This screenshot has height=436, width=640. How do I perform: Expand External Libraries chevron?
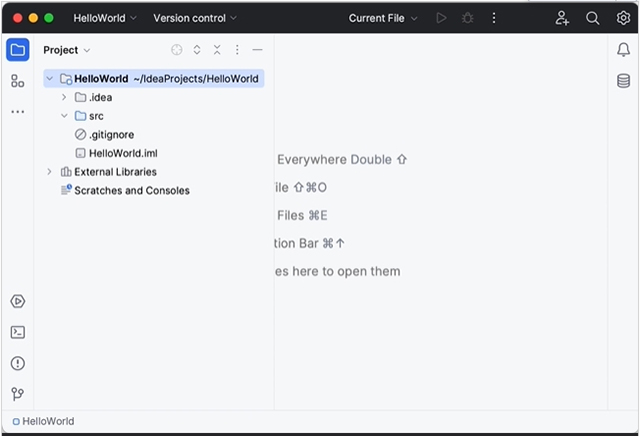[x=49, y=172]
